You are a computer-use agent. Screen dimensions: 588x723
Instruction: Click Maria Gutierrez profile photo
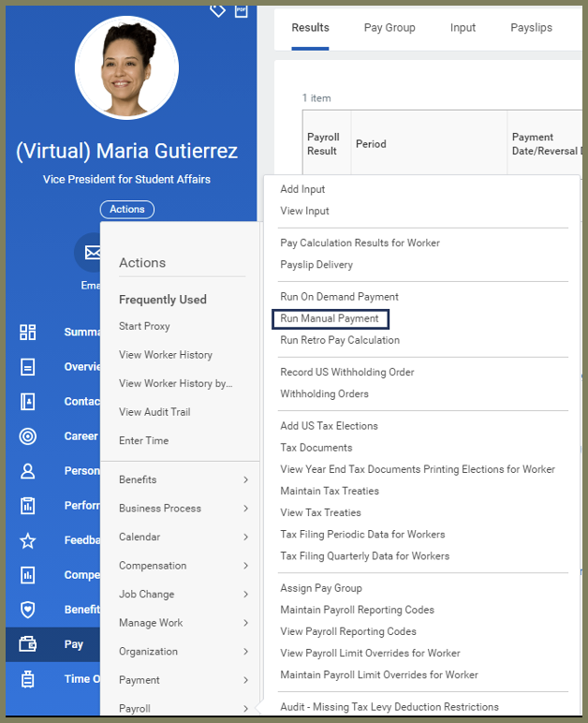(x=126, y=67)
